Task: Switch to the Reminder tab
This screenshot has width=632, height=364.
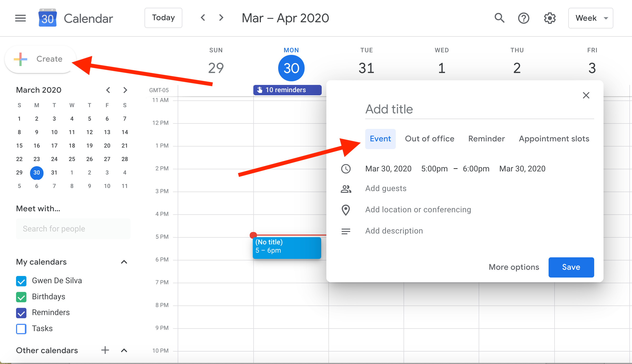Action: coord(486,139)
